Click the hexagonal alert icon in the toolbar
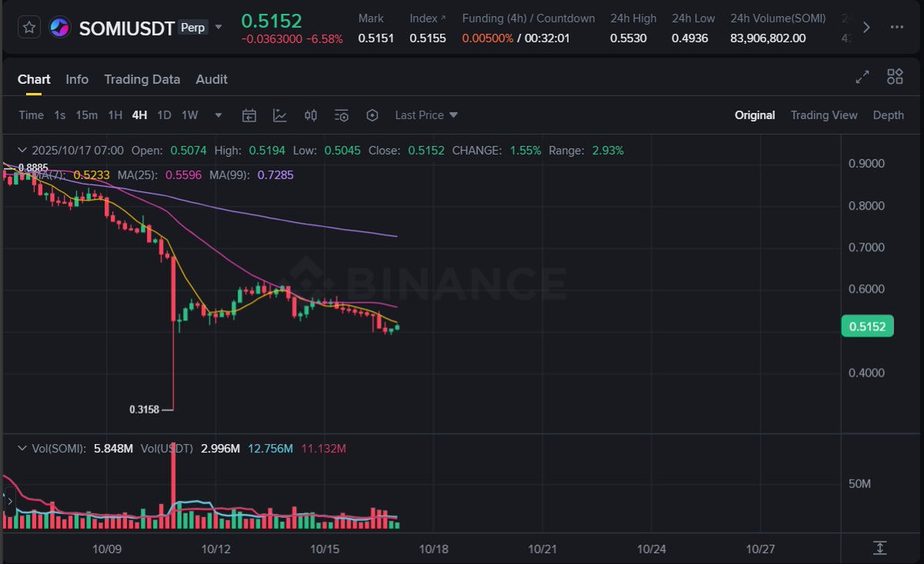The width and height of the screenshot is (924, 564). click(x=373, y=115)
